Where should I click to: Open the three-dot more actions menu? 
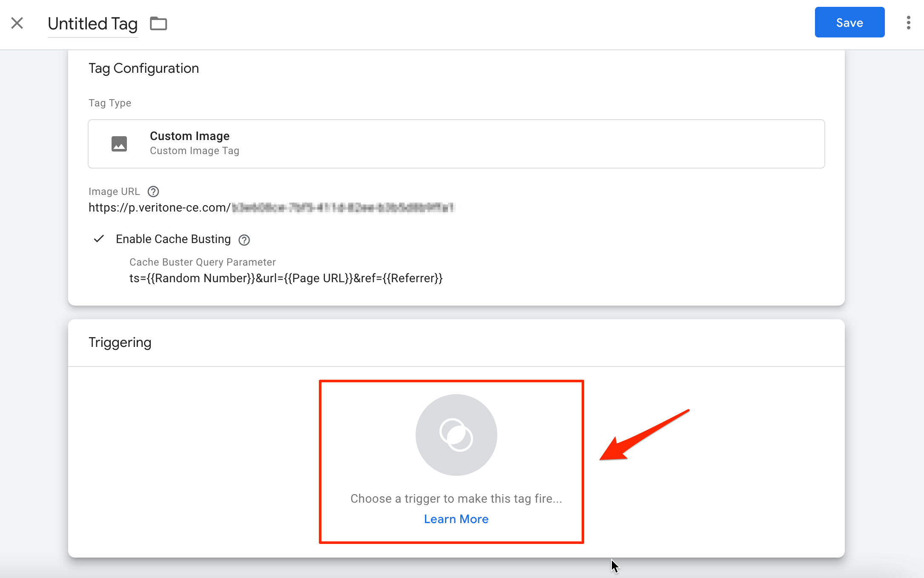(908, 23)
